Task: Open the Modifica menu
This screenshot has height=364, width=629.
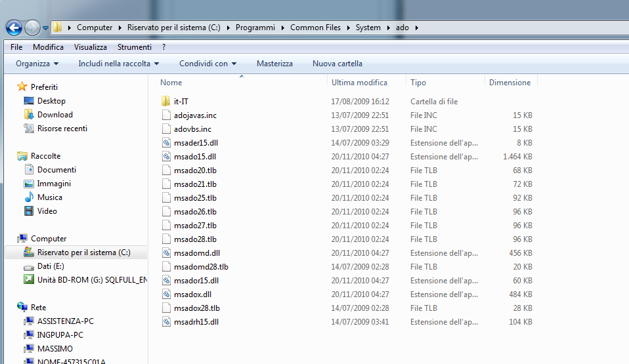Action: coord(48,47)
